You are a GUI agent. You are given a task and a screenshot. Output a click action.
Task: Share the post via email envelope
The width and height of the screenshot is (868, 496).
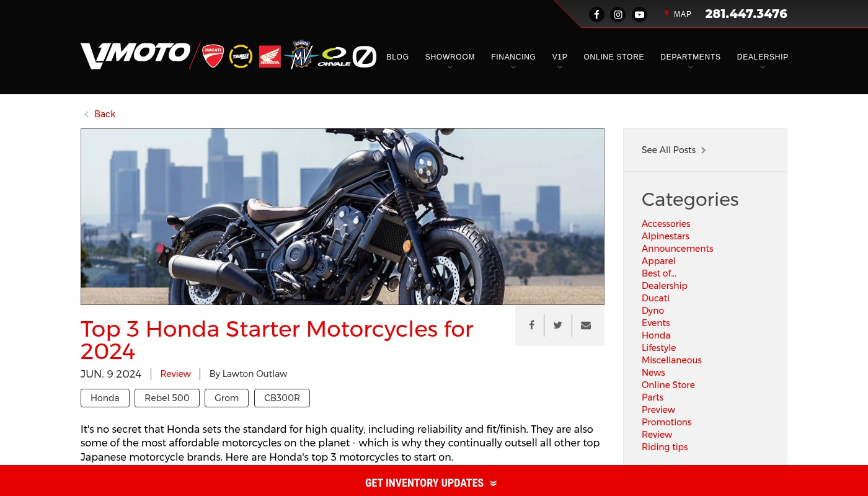586,325
